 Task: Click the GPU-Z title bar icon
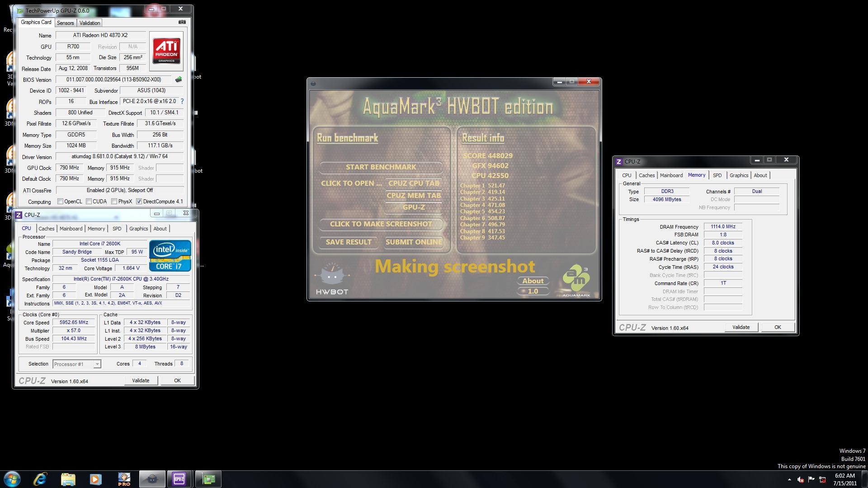(x=20, y=10)
